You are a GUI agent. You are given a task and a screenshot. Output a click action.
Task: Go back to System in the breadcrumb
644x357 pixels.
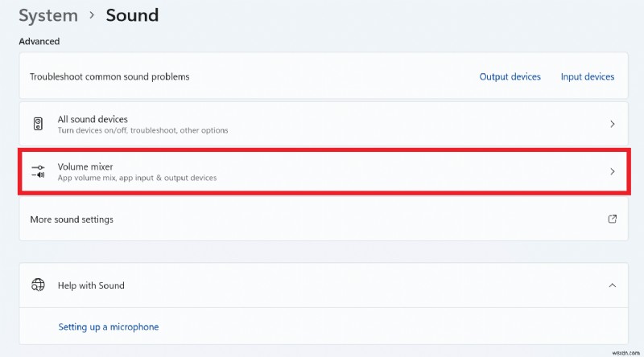coord(48,15)
